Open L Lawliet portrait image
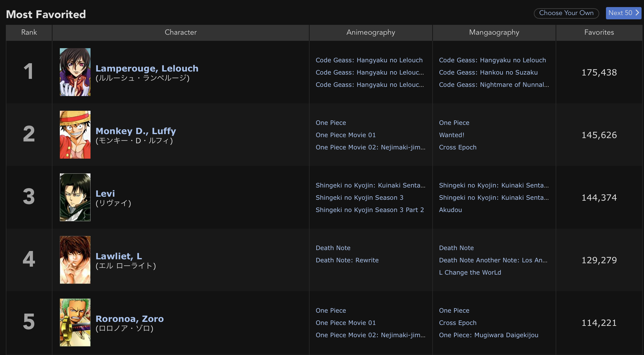The height and width of the screenshot is (355, 644). coord(75,260)
